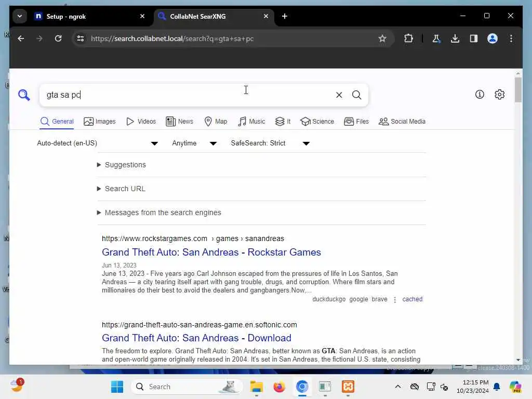This screenshot has height=399, width=532.
Task: Click the rockstargames.com result URL
Action: coord(193,239)
